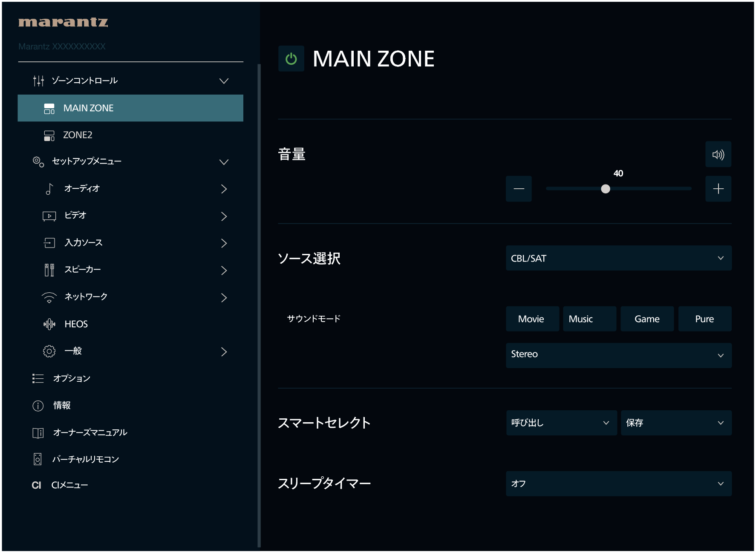Click the ネットワーク wifi icon
Screen dimensions: 756x553
click(49, 297)
